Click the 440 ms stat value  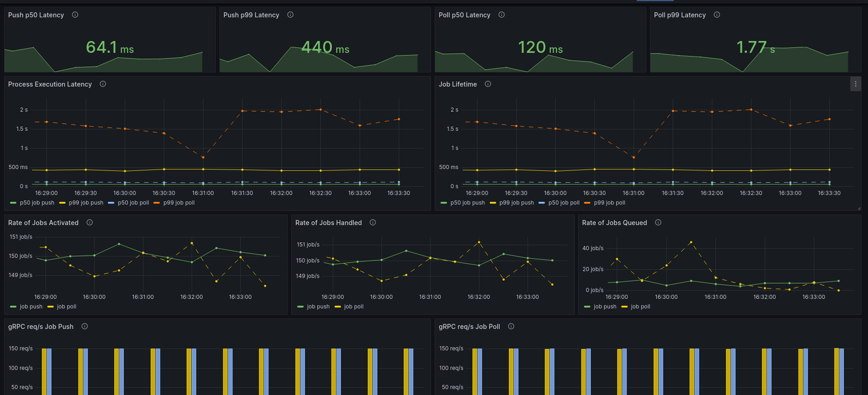[325, 47]
